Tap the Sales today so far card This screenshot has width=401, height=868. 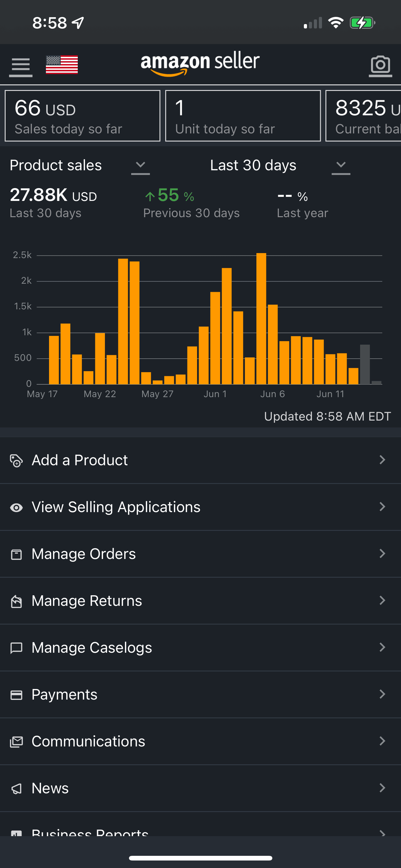pos(82,116)
